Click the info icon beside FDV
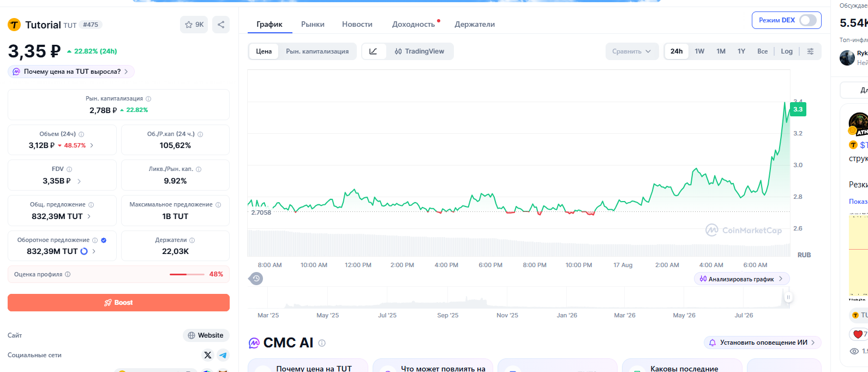Screen dimensions: 868x372 pos(69,169)
